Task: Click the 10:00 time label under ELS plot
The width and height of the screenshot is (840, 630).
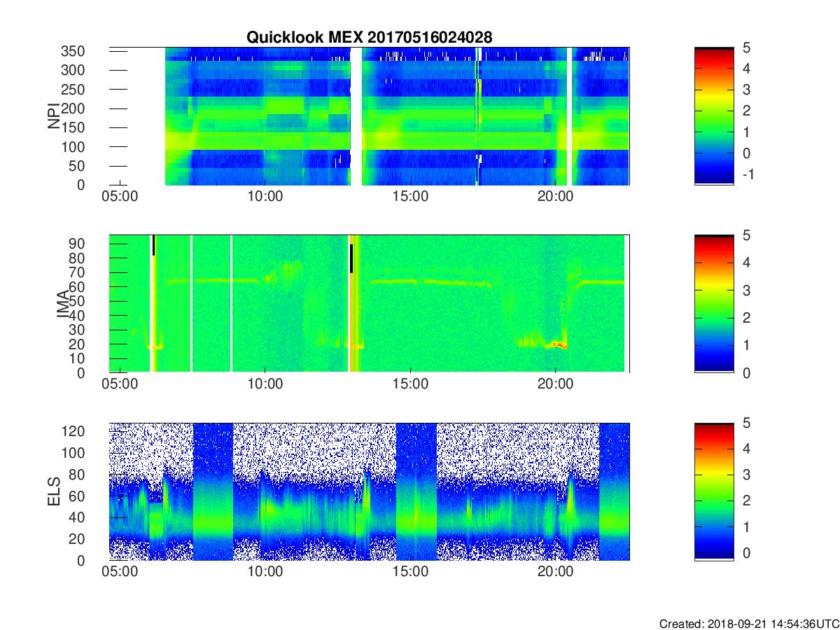Action: tap(265, 572)
